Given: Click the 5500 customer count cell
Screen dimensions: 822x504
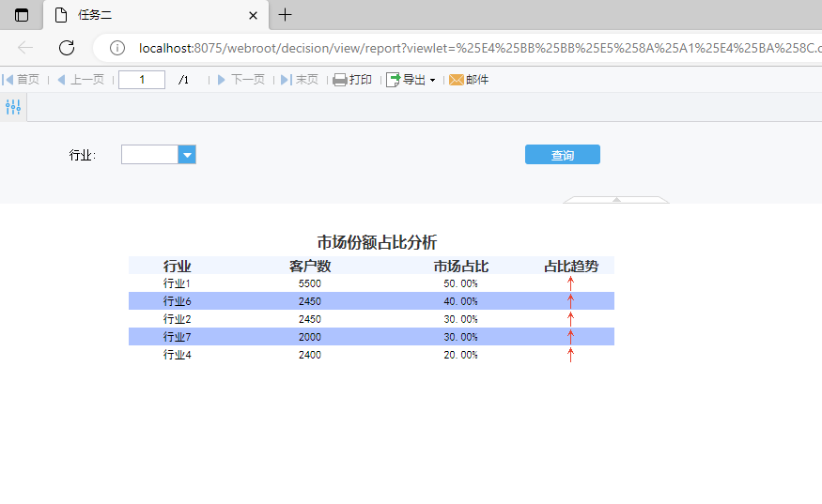Looking at the screenshot, I should tap(310, 283).
